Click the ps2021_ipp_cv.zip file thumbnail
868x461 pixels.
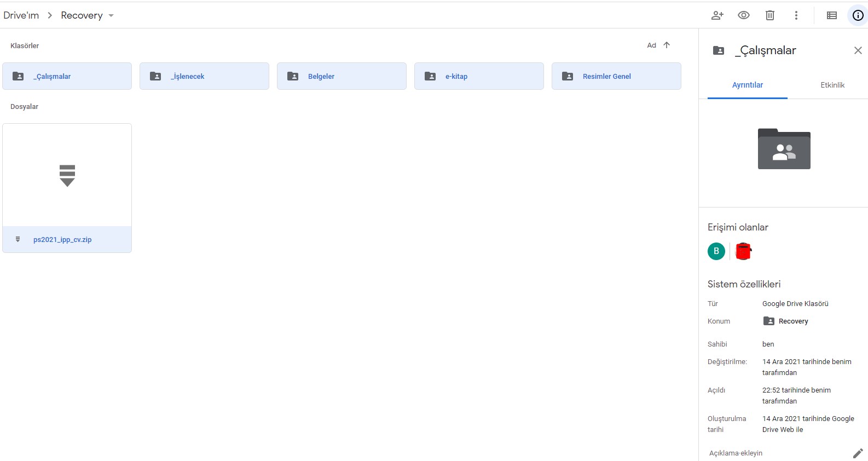click(67, 175)
